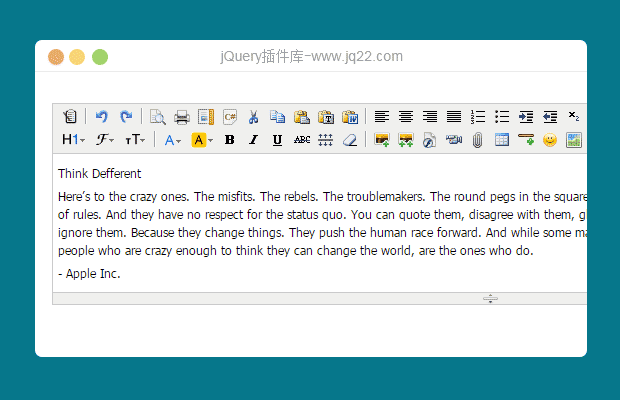Toggle underline formatting
This screenshot has width=620, height=400.
277,140
